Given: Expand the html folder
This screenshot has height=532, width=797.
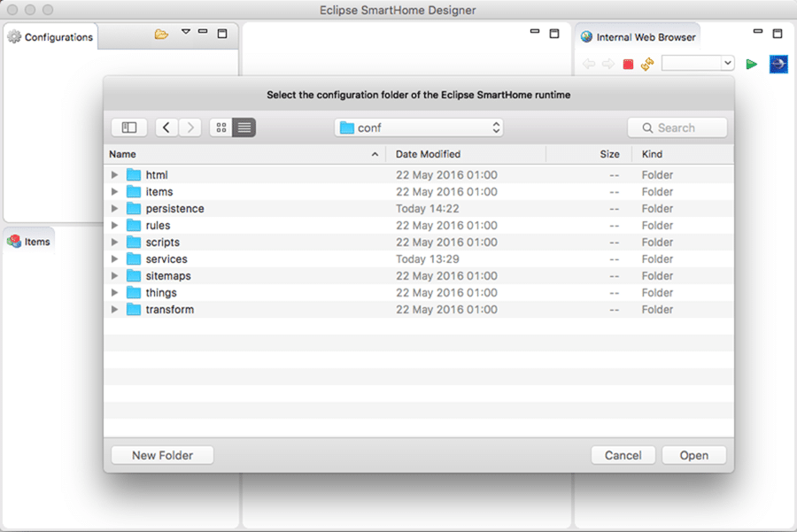Looking at the screenshot, I should (115, 174).
